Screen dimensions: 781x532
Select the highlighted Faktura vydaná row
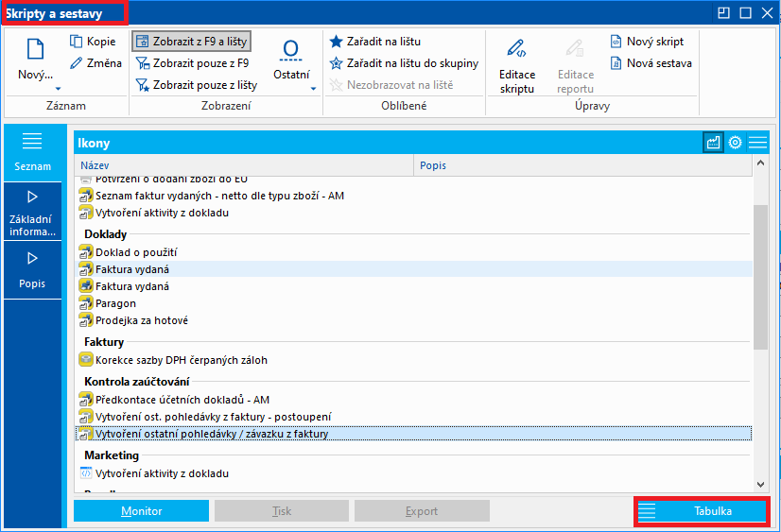[413, 269]
